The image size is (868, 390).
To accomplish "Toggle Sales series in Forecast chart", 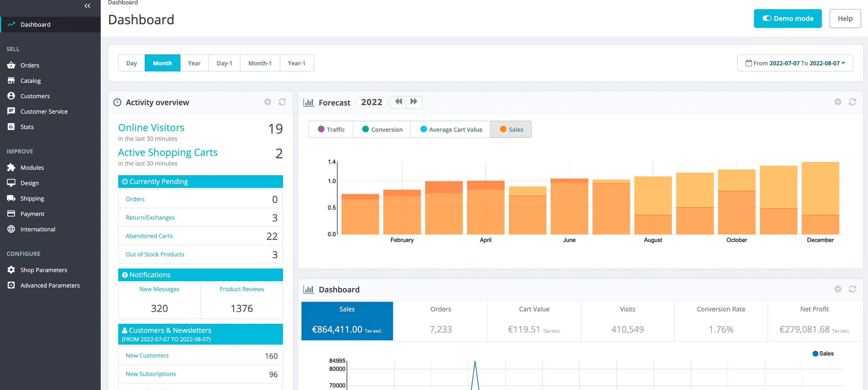I will [x=511, y=130].
